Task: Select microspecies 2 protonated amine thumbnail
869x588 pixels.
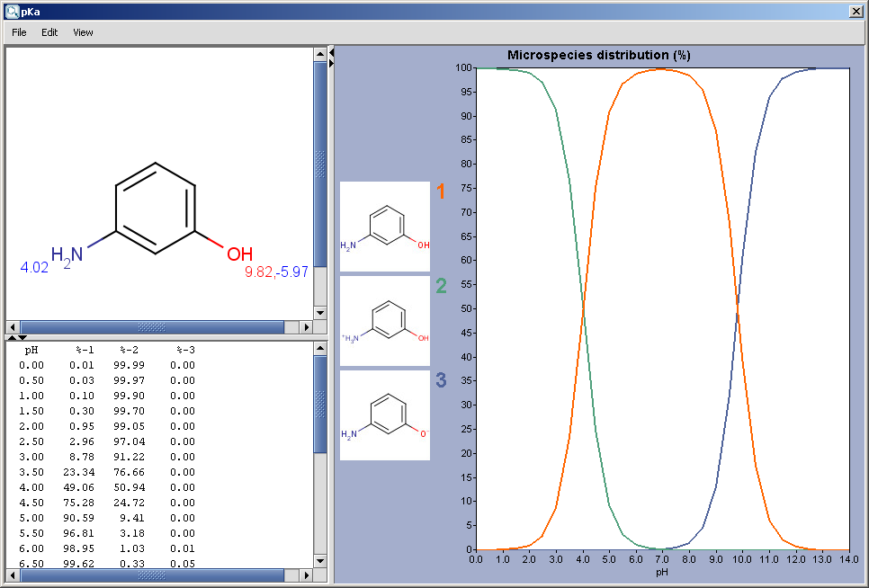Action: 384,321
